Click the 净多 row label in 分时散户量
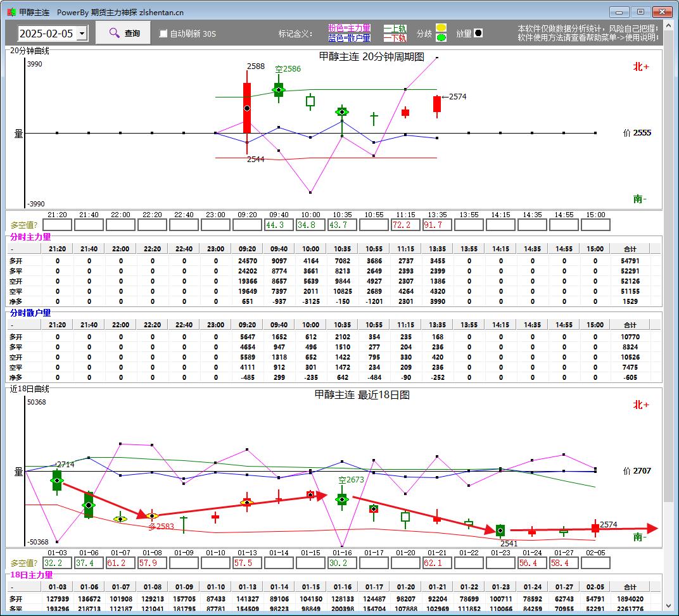The height and width of the screenshot is (616, 679). pos(16,377)
